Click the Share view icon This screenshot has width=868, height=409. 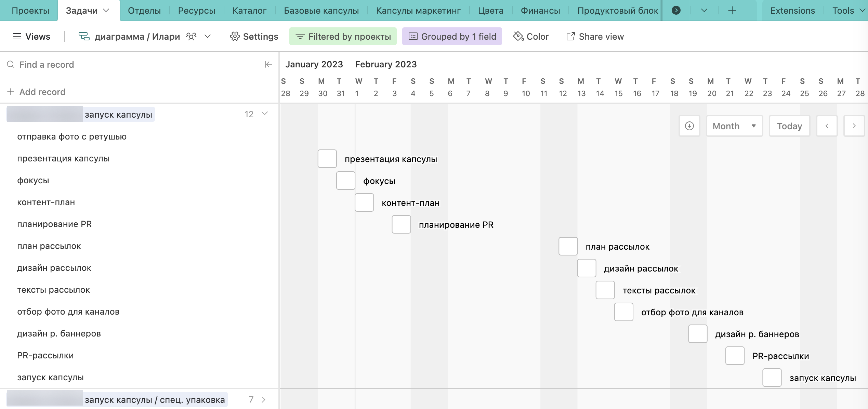coord(570,36)
